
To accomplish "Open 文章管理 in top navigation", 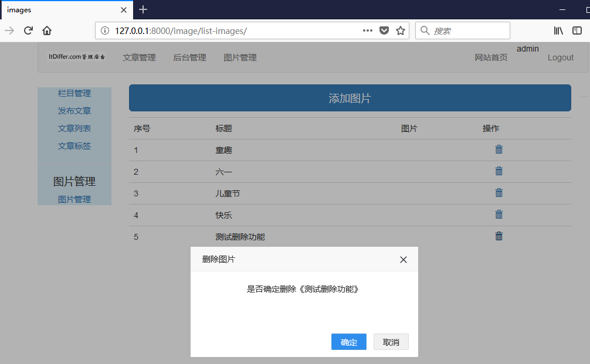I will tap(139, 57).
